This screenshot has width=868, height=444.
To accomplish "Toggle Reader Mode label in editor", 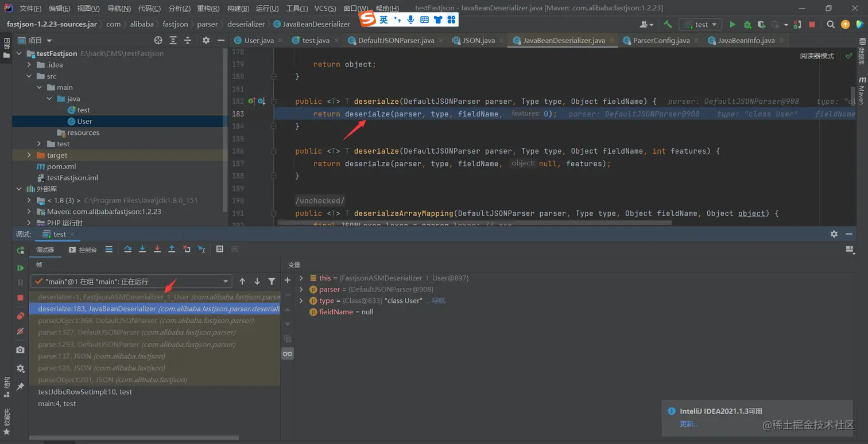I will [x=817, y=56].
